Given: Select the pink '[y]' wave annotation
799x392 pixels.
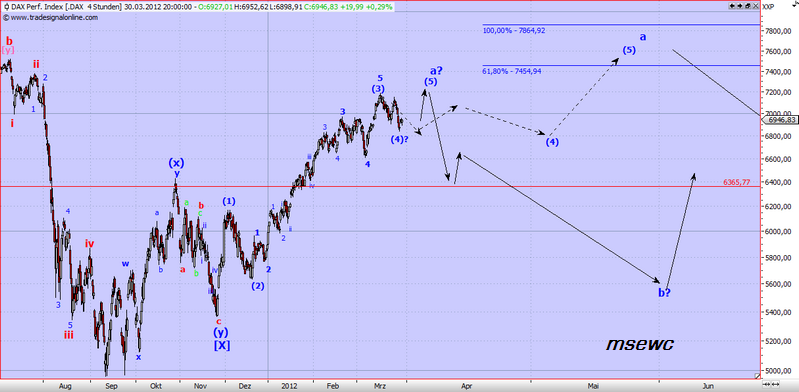Looking at the screenshot, I should pyautogui.click(x=7, y=50).
